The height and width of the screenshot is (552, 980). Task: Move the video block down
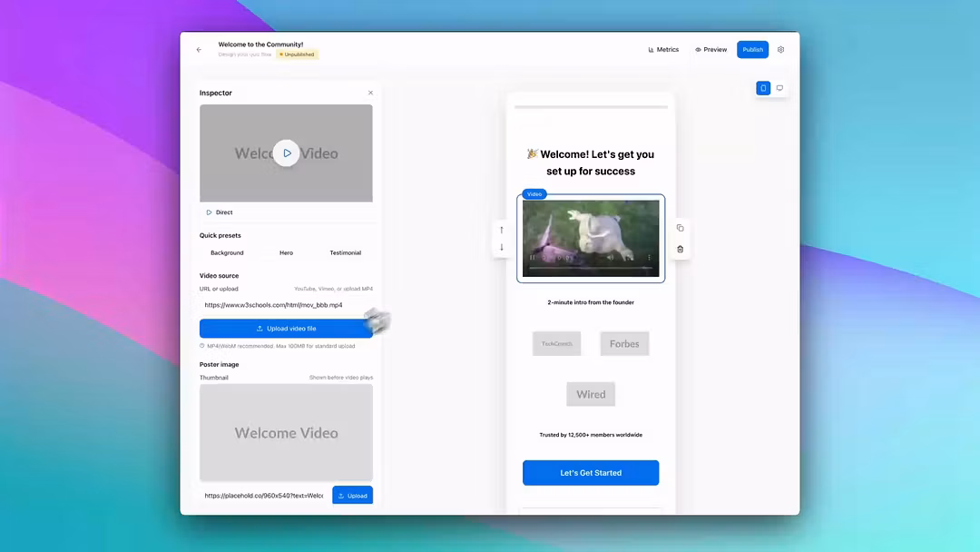502,247
